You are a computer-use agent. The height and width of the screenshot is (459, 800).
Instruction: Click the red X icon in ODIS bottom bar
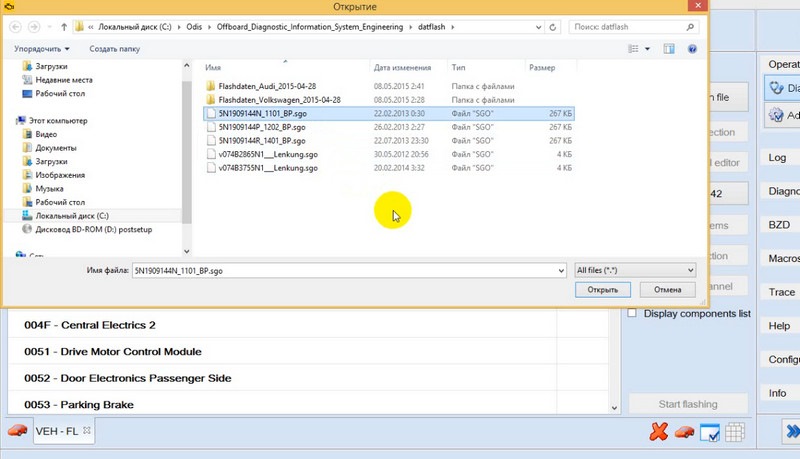click(659, 431)
